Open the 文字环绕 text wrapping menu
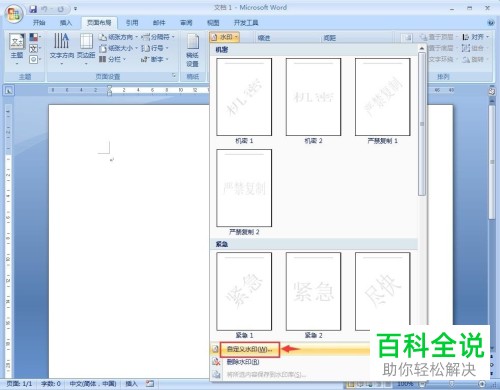The image size is (500, 390). click(x=442, y=59)
